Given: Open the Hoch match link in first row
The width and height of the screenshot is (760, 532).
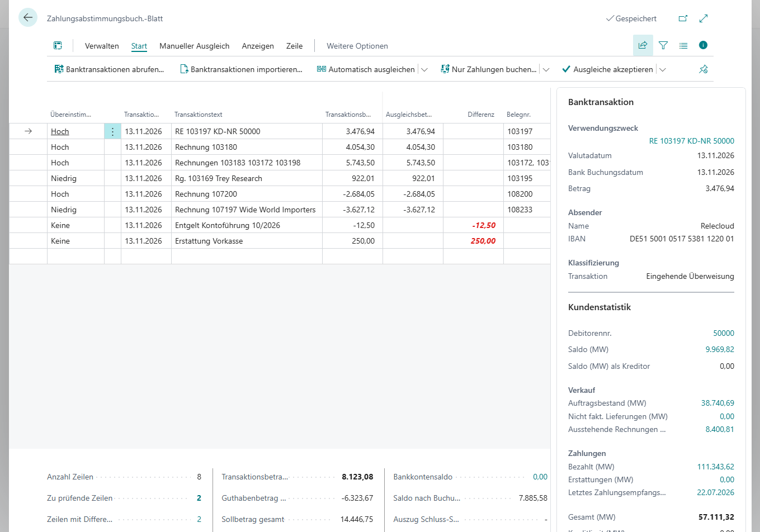Looking at the screenshot, I should pos(60,132).
